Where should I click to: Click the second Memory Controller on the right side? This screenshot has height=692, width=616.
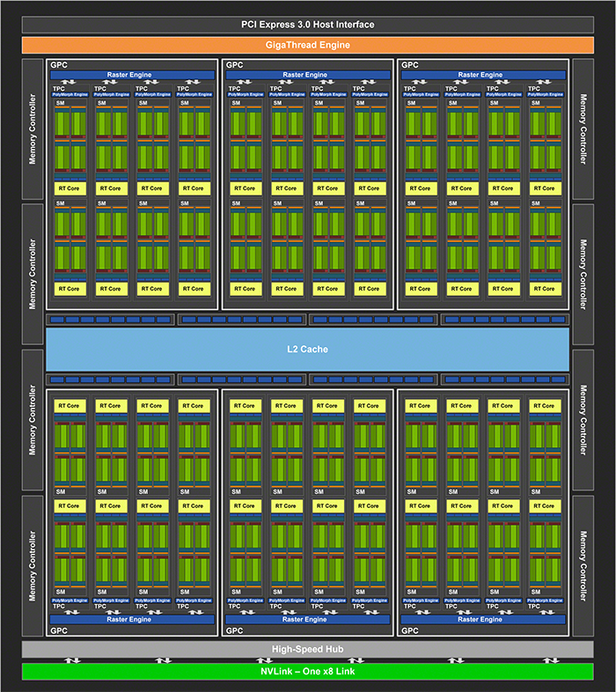click(583, 274)
